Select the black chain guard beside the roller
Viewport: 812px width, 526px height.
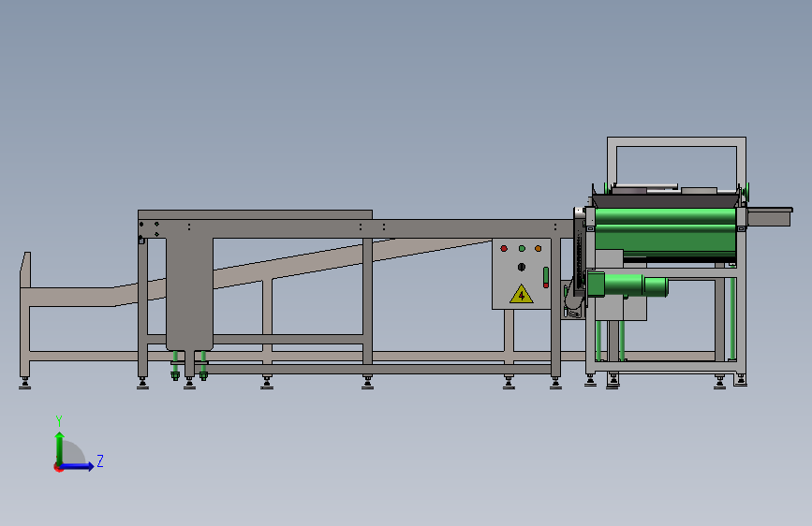click(579, 253)
